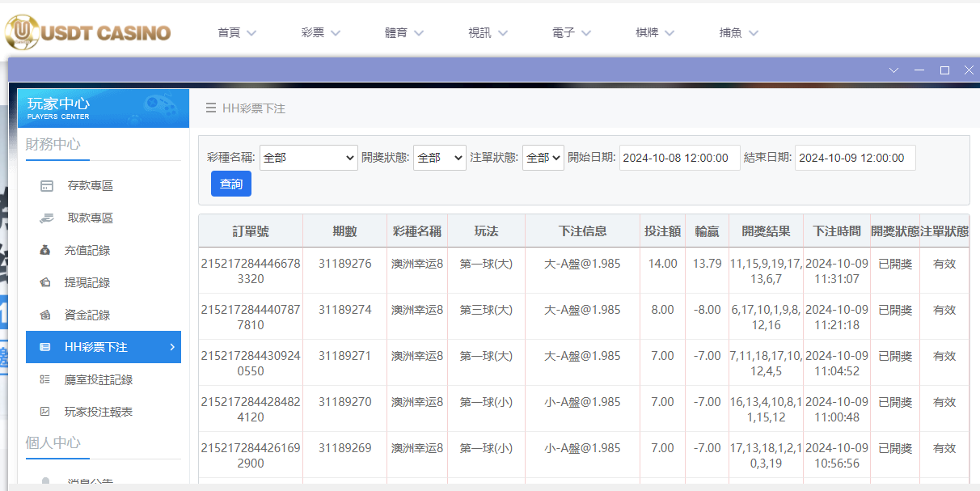The height and width of the screenshot is (491, 980).
Task: Open the 首頁 home menu
Action: tap(230, 33)
